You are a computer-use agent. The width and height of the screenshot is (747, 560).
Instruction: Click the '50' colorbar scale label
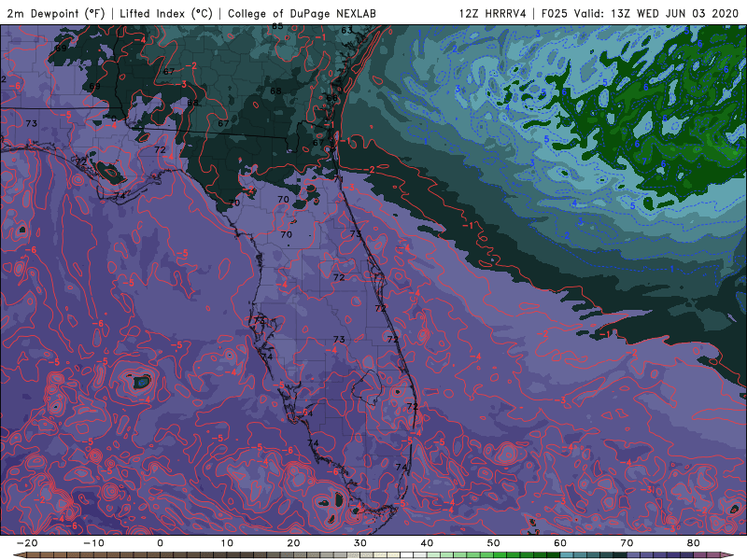[494, 543]
